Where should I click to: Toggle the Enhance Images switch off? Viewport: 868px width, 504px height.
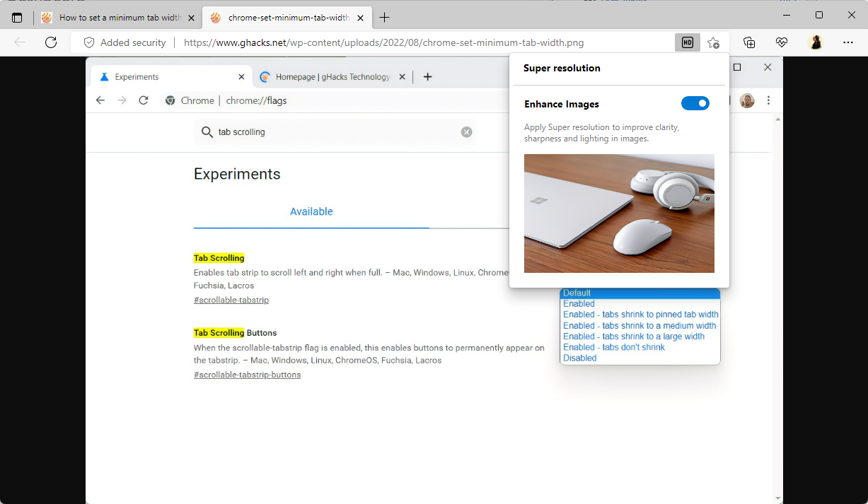695,103
